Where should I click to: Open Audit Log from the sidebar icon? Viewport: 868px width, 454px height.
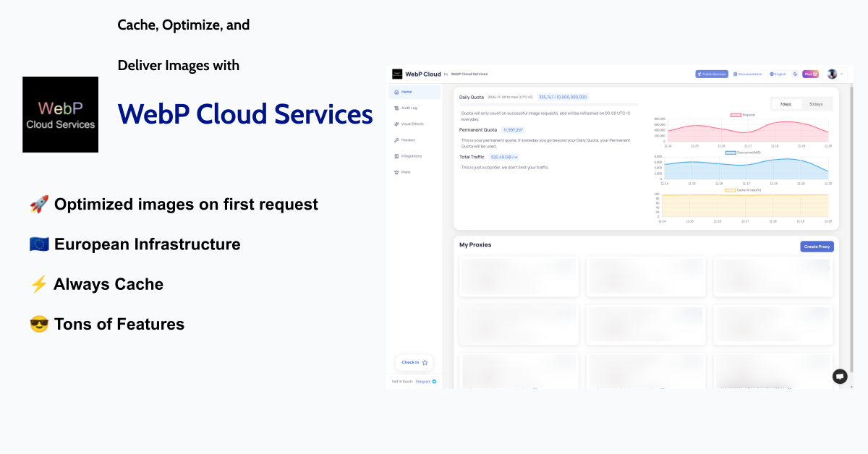(x=396, y=108)
